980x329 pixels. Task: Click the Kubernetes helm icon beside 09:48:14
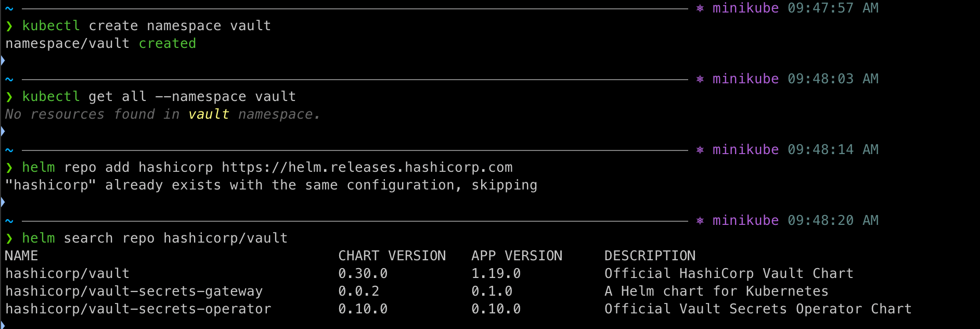700,150
